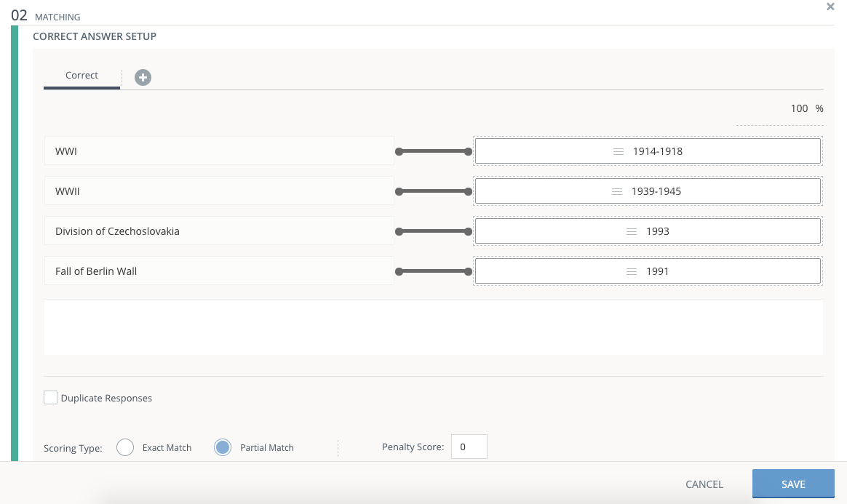
Task: Click the empty possible responses area
Action: tap(434, 327)
